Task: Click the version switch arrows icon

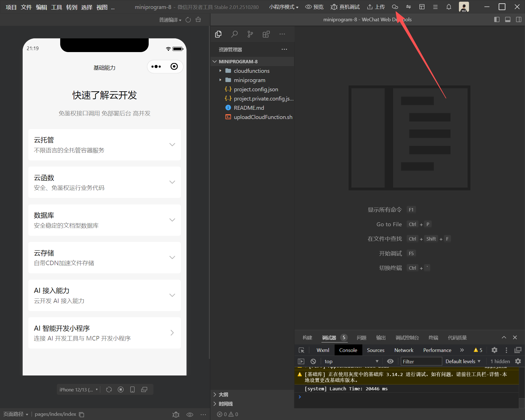Action: click(409, 7)
